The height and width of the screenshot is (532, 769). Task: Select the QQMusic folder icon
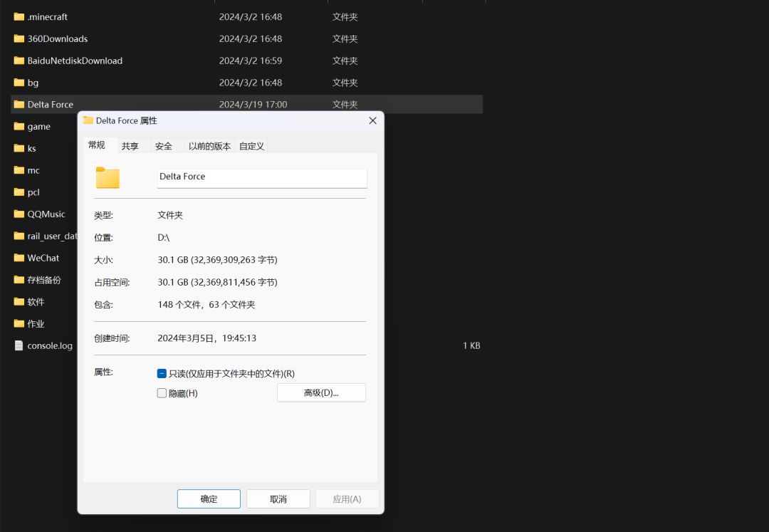click(x=19, y=214)
